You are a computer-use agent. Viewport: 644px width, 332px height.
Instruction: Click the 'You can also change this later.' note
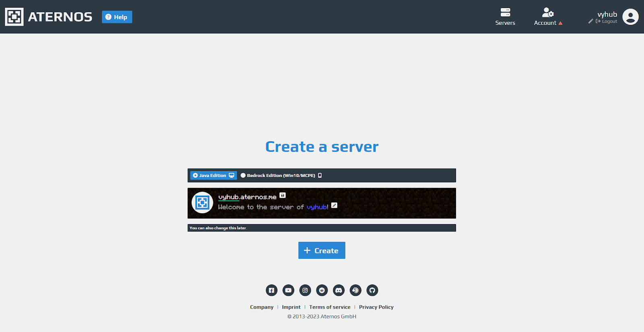coord(218,228)
